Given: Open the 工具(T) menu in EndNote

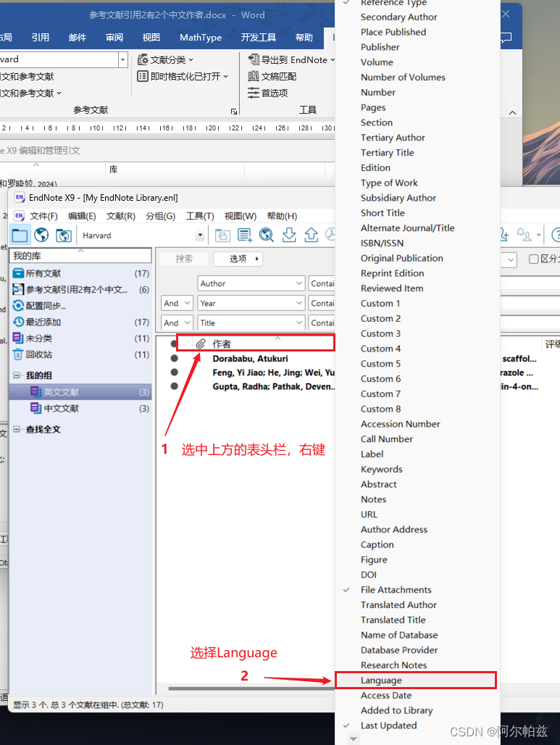Looking at the screenshot, I should coord(200,216).
